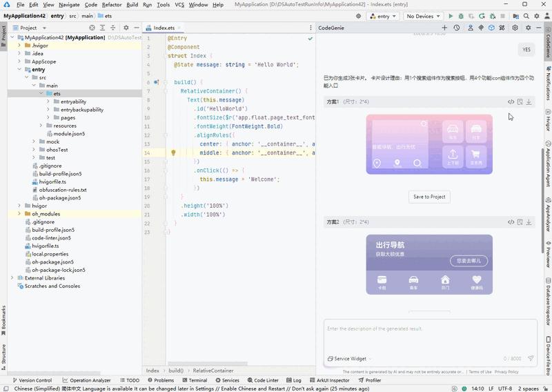This screenshot has width=552, height=392.
Task: Open the Service Widget type dropdown
Action: (350, 359)
